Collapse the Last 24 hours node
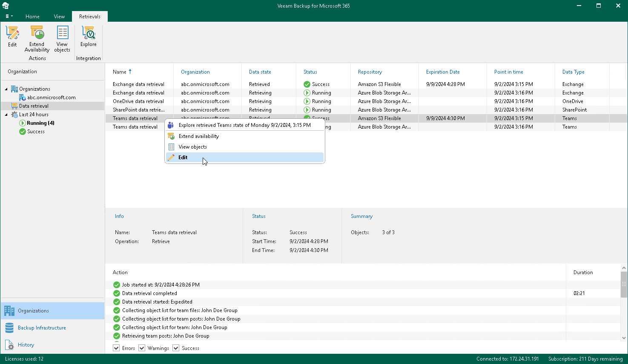The image size is (628, 364). point(6,115)
